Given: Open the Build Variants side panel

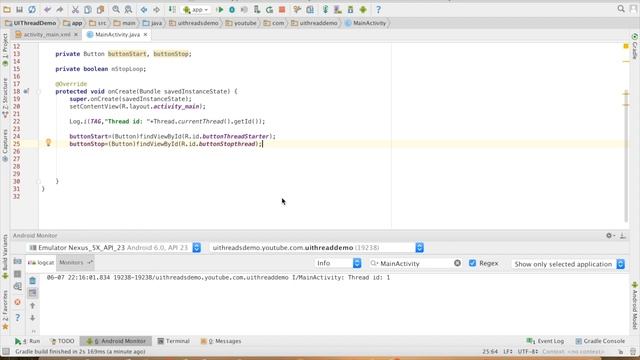Looking at the screenshot, I should (x=5, y=257).
